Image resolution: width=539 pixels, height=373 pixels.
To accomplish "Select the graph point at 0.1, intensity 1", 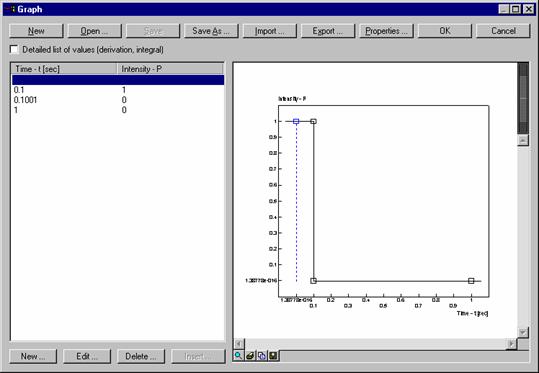I will [313, 121].
